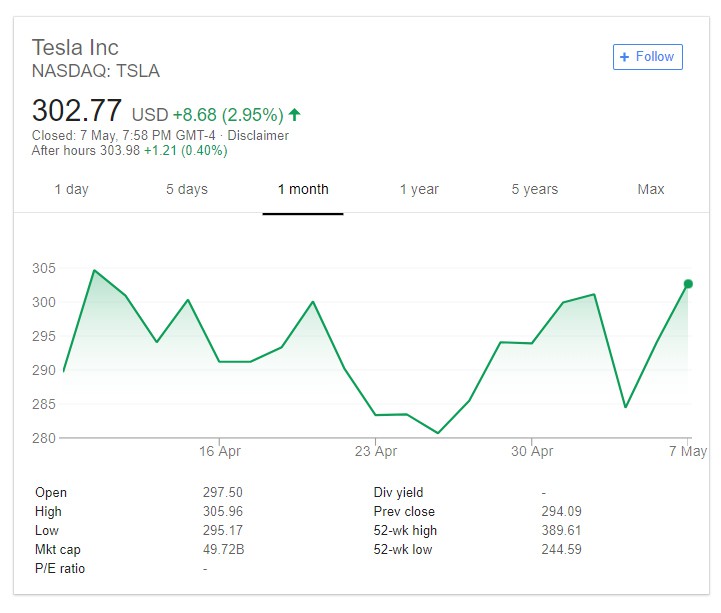
Task: Click the green endpoint dot on the chart
Action: [688, 284]
